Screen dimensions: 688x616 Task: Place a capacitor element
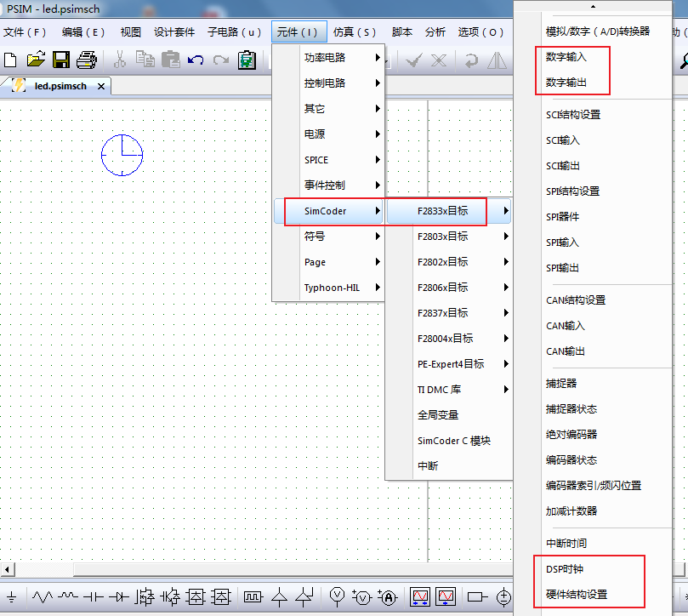94,597
